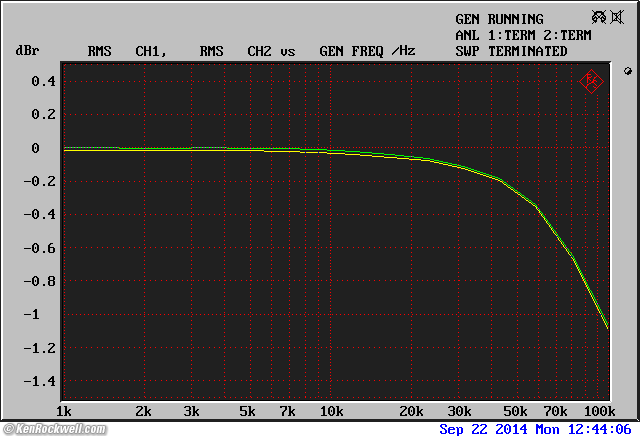Click the 100k frequency axis label
640x436 pixels.
tap(598, 412)
